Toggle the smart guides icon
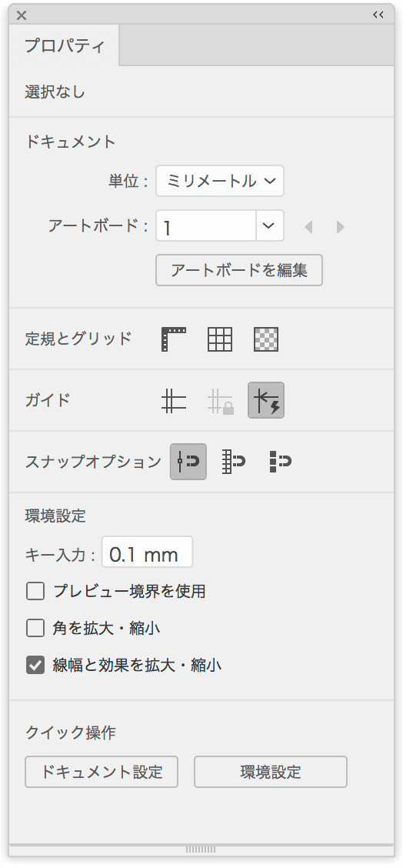Image resolution: width=403 pixels, height=868 pixels. 265,400
